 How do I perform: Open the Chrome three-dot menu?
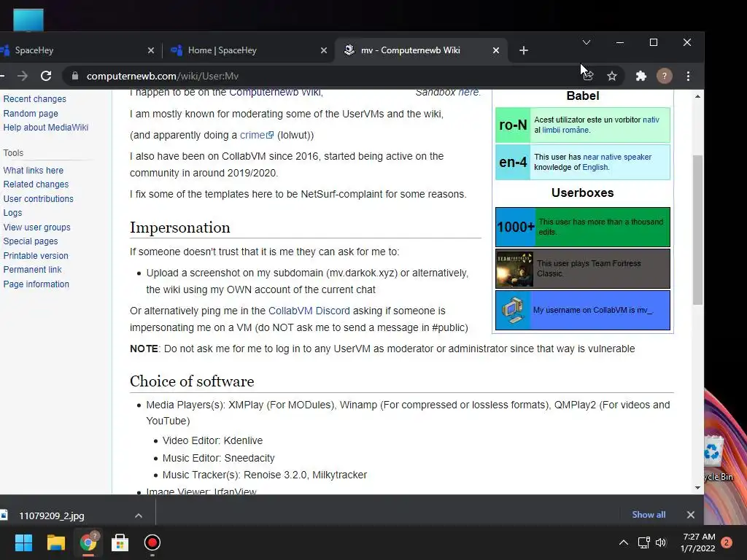(x=688, y=76)
